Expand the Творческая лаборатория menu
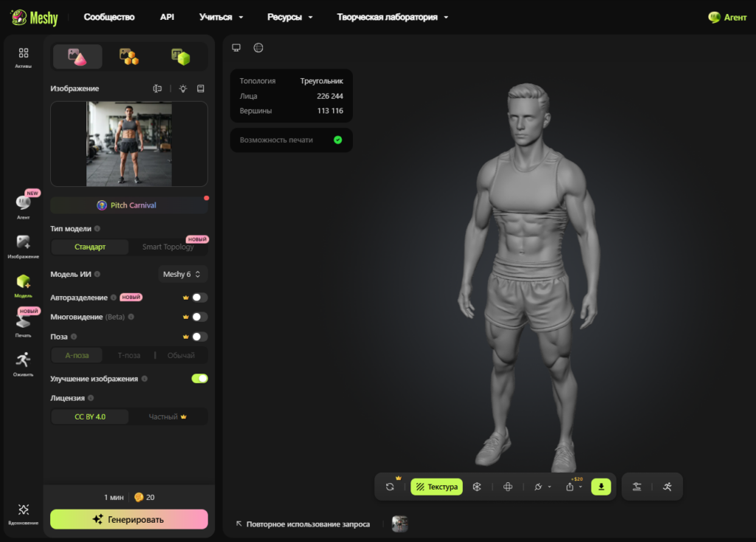 (x=393, y=17)
